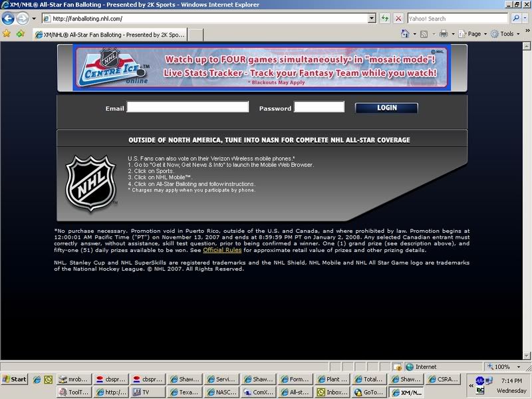Switch to the Servi... taskbar window
Viewport: 532px width, 399px height.
[221, 379]
